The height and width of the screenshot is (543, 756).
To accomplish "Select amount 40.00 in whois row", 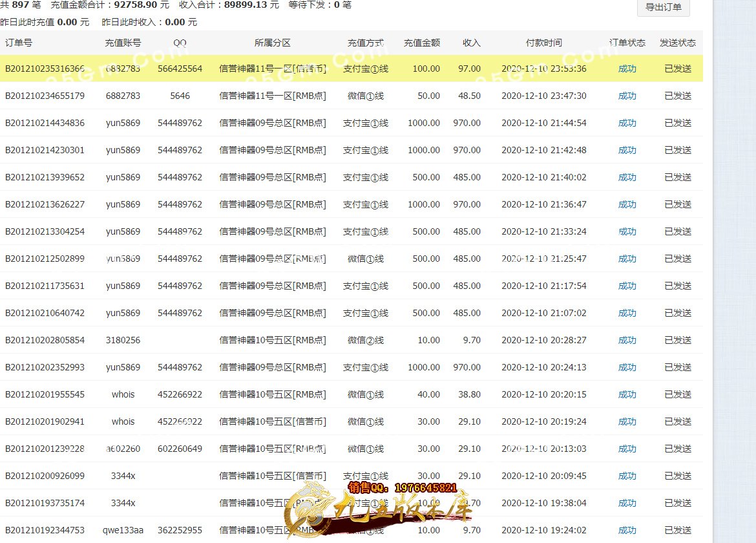I will pyautogui.click(x=428, y=394).
